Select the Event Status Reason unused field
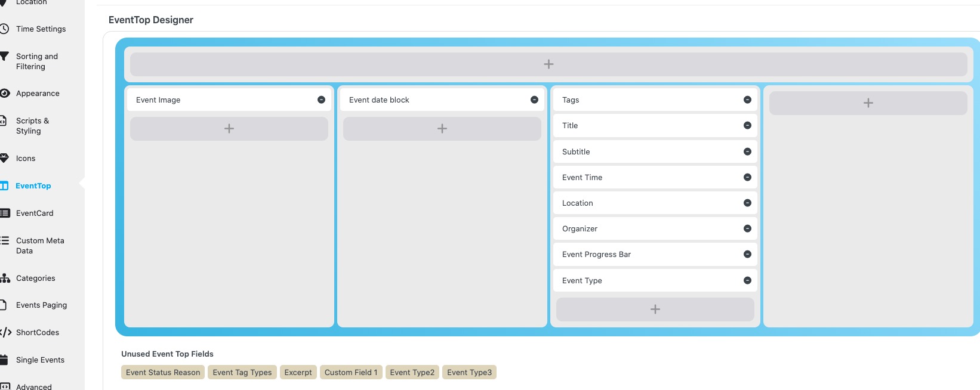This screenshot has width=980, height=390. [163, 373]
